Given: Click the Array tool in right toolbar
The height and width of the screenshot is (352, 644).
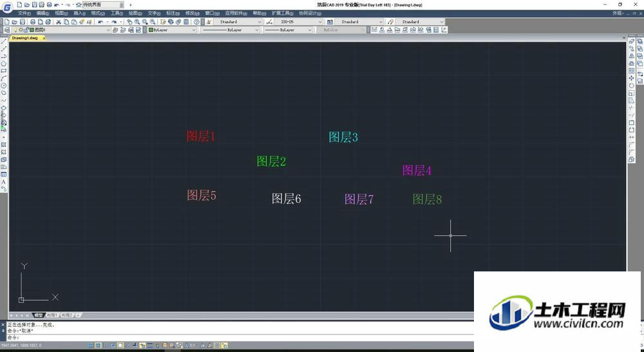Looking at the screenshot, I should (631, 71).
